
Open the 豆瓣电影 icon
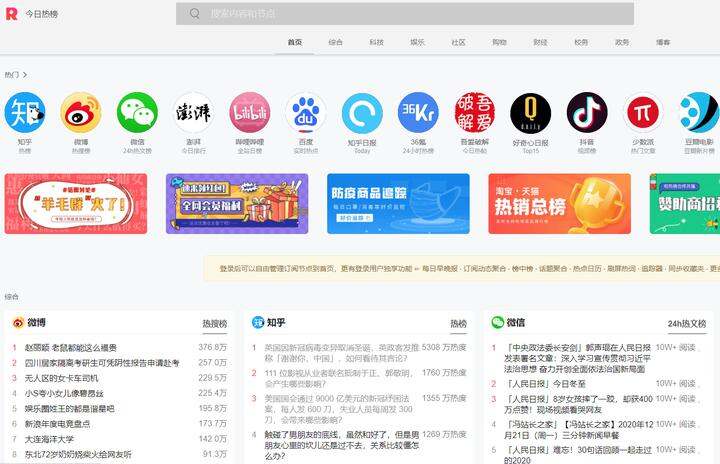tap(700, 113)
